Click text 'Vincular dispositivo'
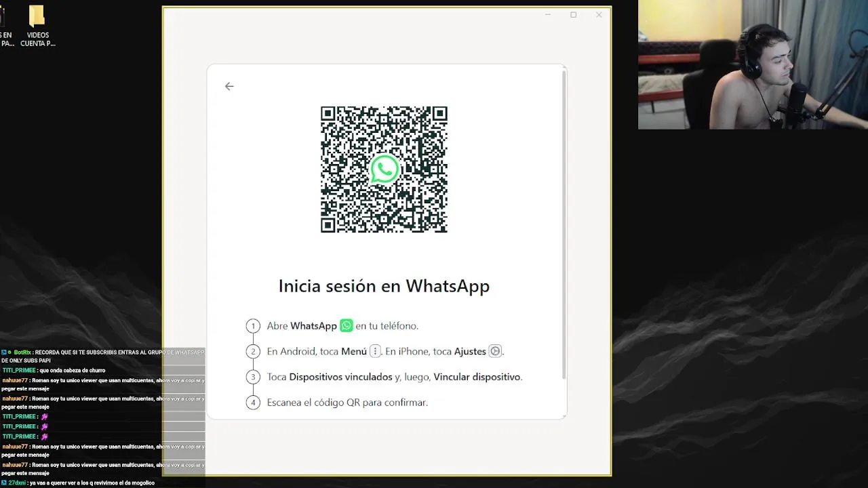This screenshot has width=868, height=488. [477, 377]
